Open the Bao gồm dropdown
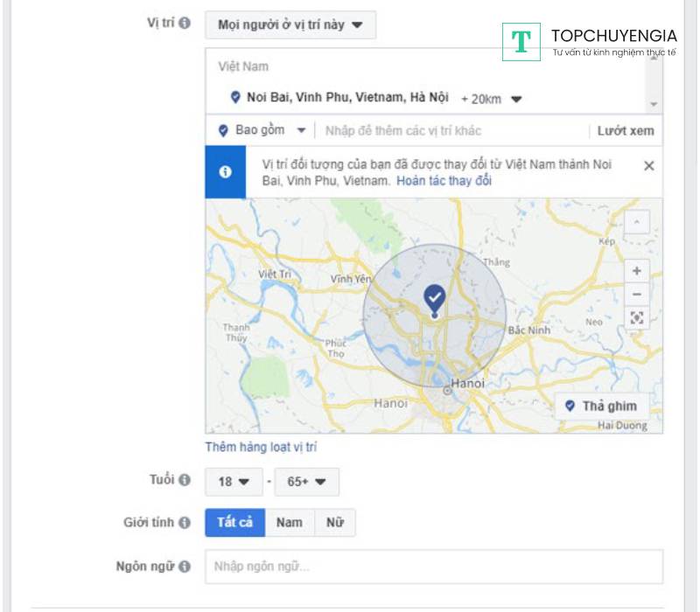700x612 pixels. (x=262, y=130)
